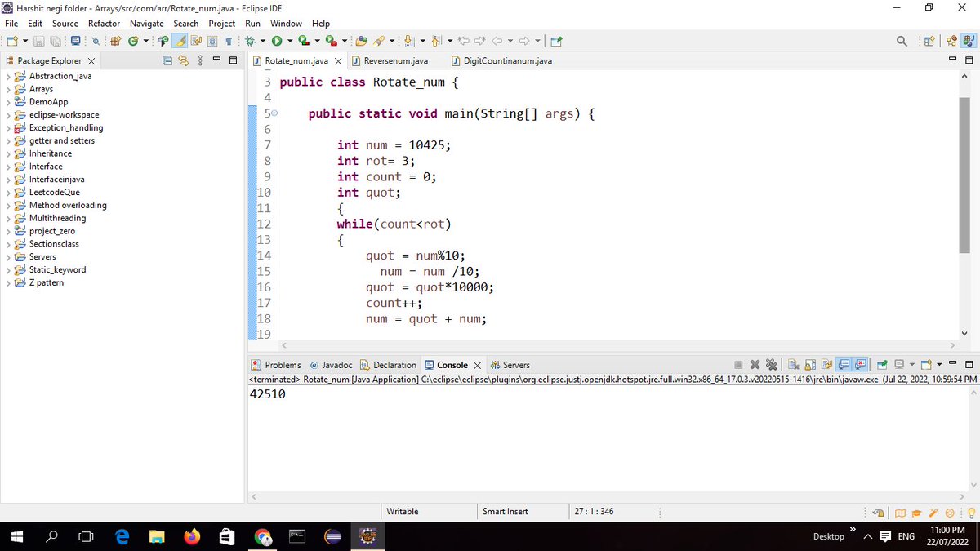Expand the LeetcodeQue project node
Viewport: 980px width, 551px height.
9,192
